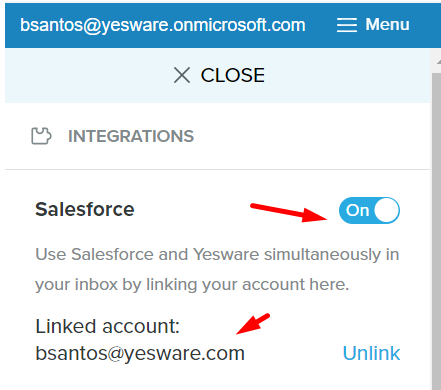Click the scrollbar up arrow
The image size is (441, 390).
coord(438,62)
